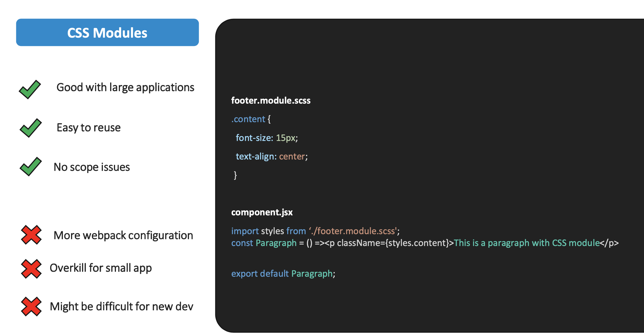Image resolution: width=644 pixels, height=334 pixels.
Task: Click the './footer.module.scss' import path string
Action: 353,231
